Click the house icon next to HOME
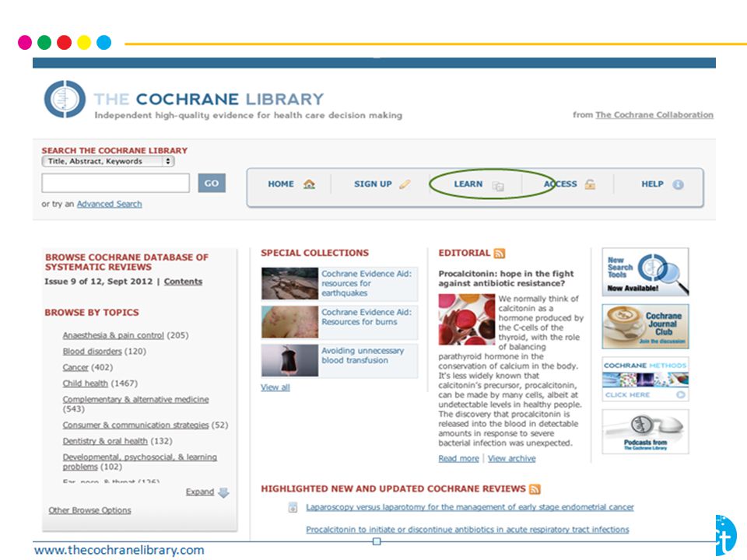 [x=309, y=184]
